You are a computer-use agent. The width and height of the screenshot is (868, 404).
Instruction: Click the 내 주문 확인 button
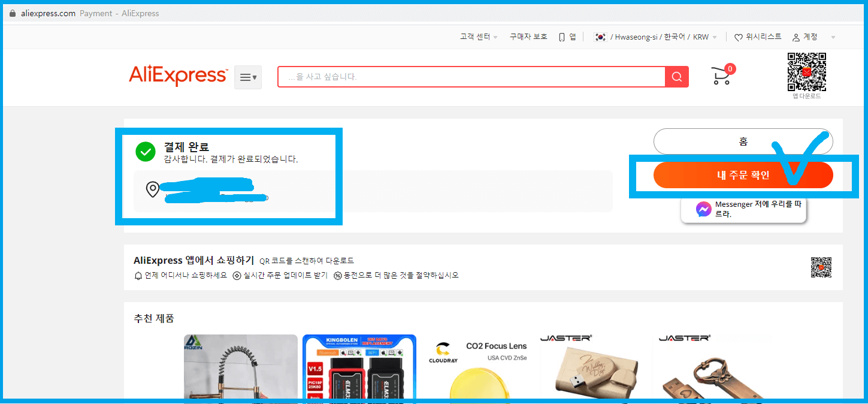click(743, 175)
